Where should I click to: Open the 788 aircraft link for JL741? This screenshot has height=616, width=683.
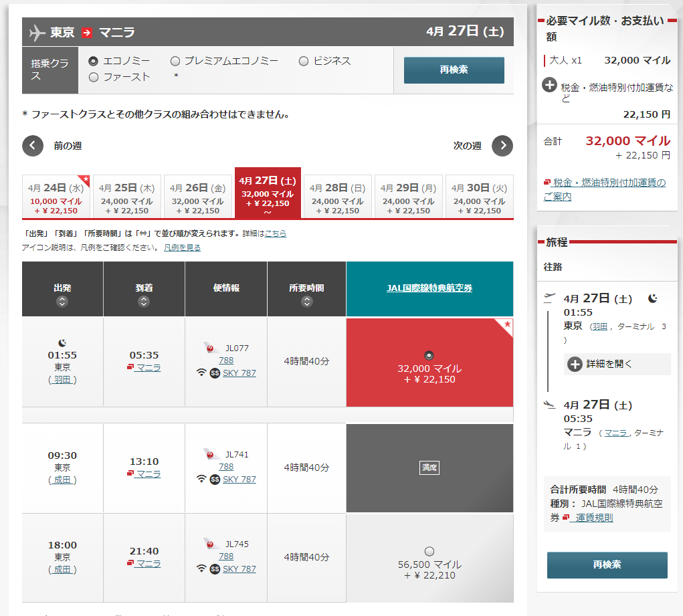226,467
